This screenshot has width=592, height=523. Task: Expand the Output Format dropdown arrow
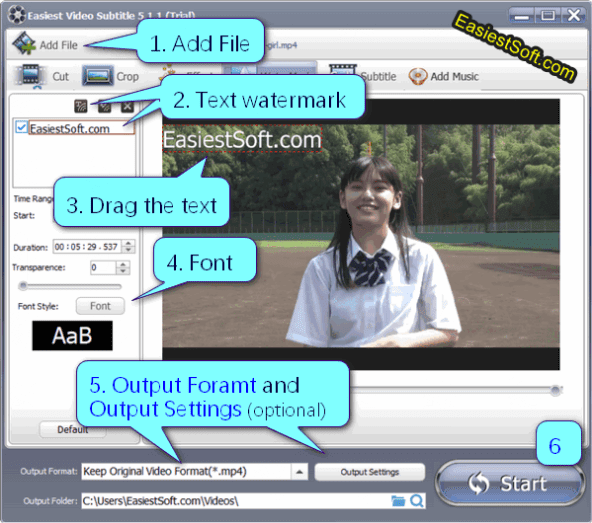point(299,472)
